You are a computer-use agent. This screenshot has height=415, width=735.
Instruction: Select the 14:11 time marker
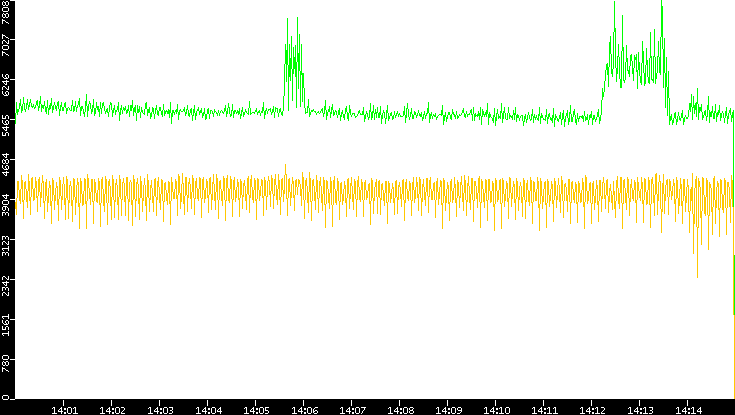click(x=544, y=408)
